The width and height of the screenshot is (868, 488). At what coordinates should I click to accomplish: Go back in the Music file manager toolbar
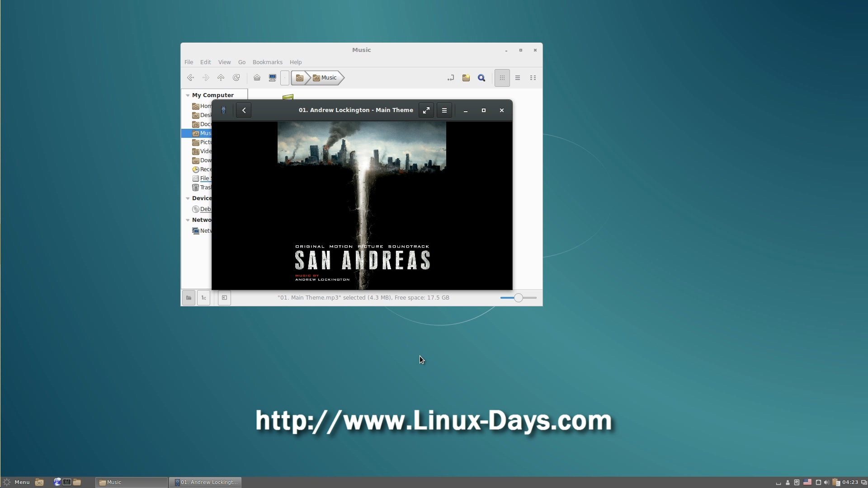click(190, 78)
